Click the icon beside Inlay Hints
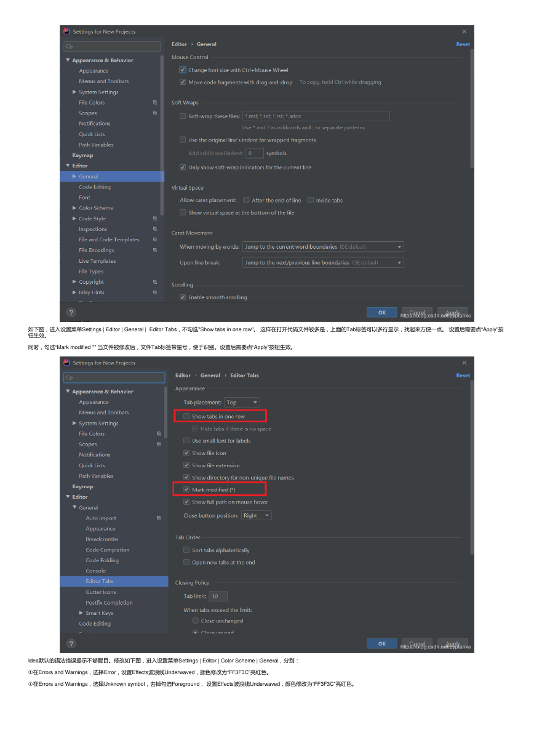The height and width of the screenshot is (756, 534). (x=155, y=292)
